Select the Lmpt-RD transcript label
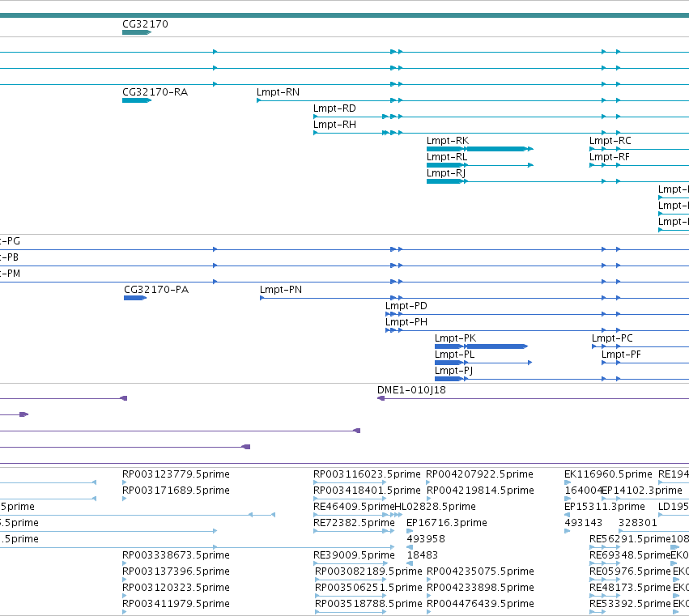689x616 pixels. click(334, 108)
